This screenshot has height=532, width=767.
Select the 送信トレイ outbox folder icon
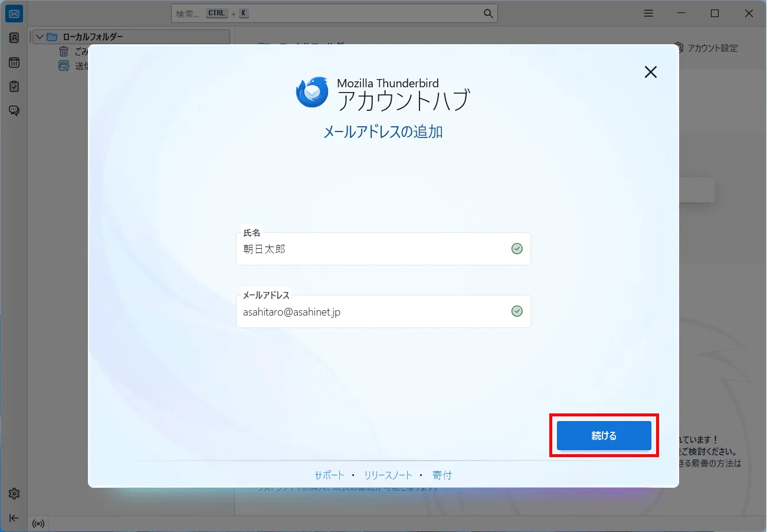click(64, 66)
